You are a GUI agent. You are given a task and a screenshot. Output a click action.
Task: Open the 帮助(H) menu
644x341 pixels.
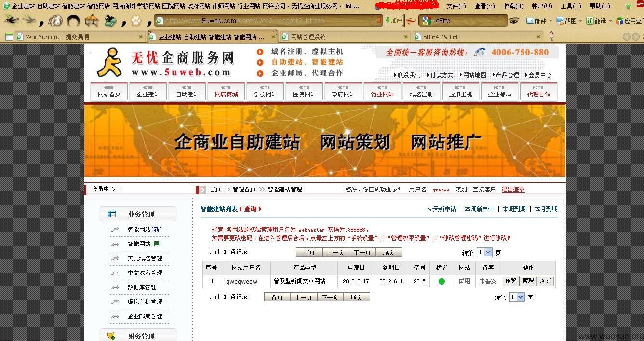pos(600,6)
